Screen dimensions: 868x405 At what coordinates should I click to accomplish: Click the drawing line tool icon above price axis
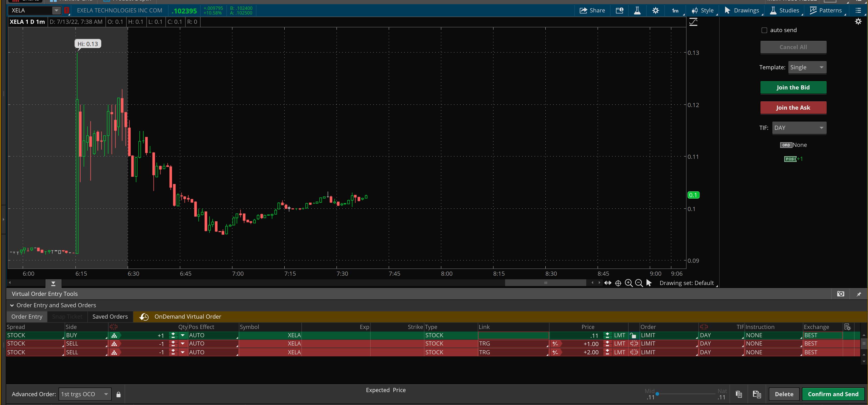(693, 22)
